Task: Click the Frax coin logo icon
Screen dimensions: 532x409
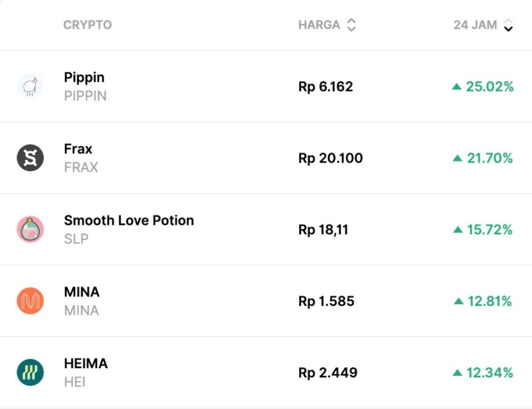Action: point(30,158)
